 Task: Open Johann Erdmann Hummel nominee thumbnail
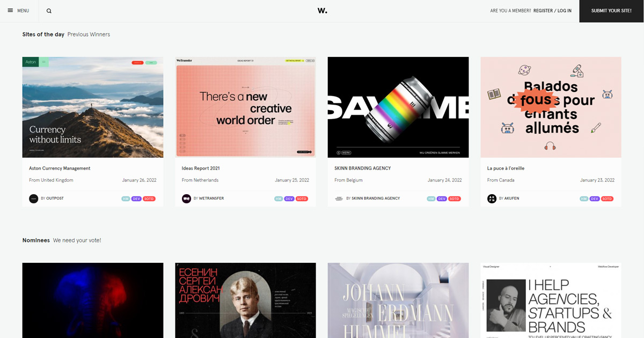(398, 300)
